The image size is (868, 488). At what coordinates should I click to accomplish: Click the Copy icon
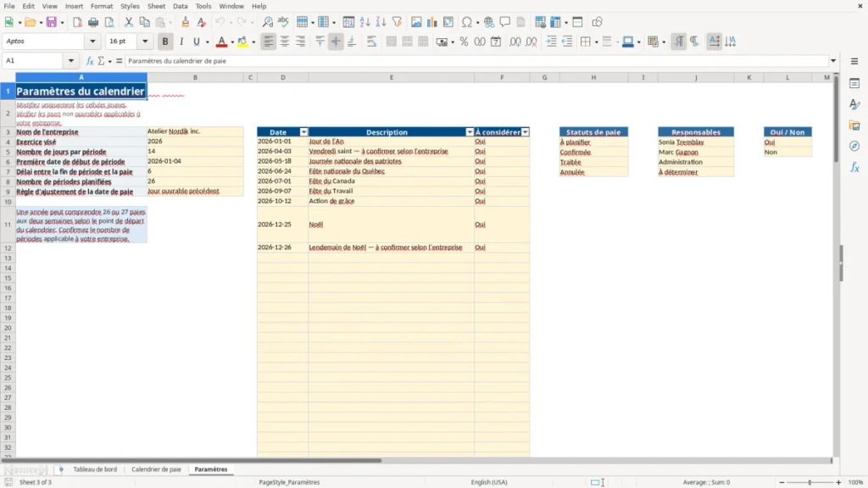(144, 22)
